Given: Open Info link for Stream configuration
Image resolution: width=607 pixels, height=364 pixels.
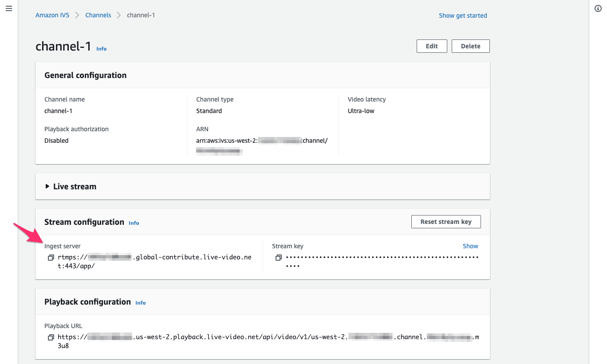Looking at the screenshot, I should tap(134, 223).
